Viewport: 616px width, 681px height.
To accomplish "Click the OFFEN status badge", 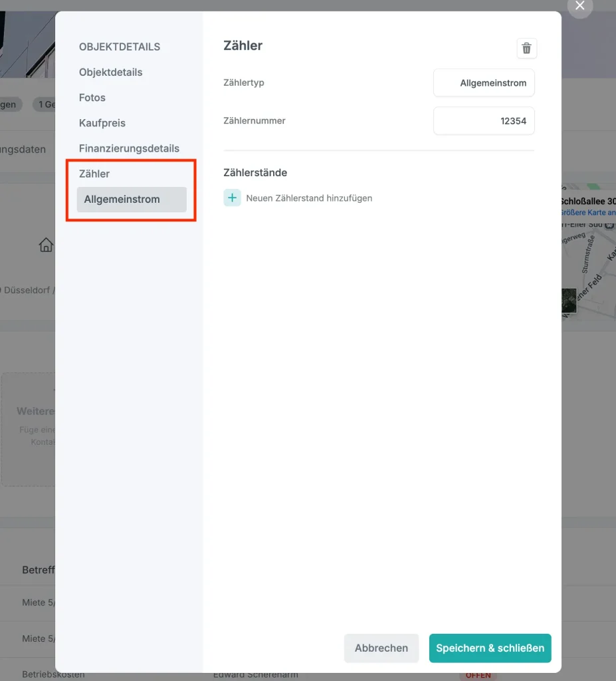I will pos(478,676).
